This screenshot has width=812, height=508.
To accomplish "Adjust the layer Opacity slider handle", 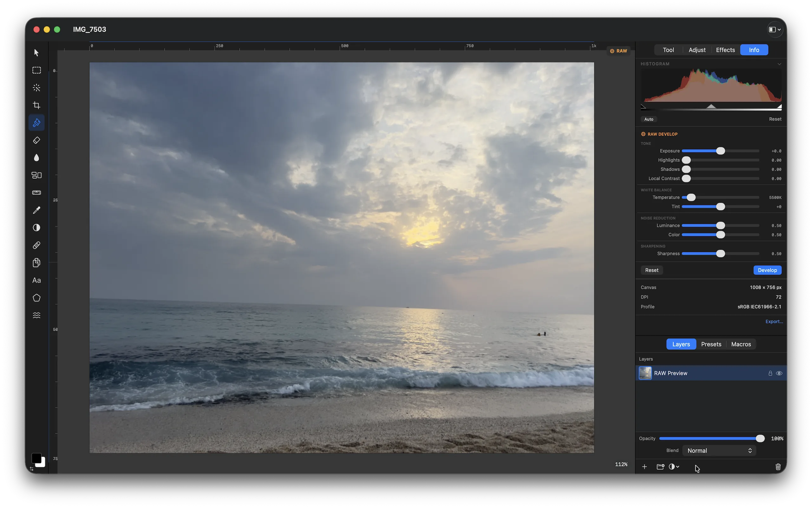I will (x=760, y=438).
